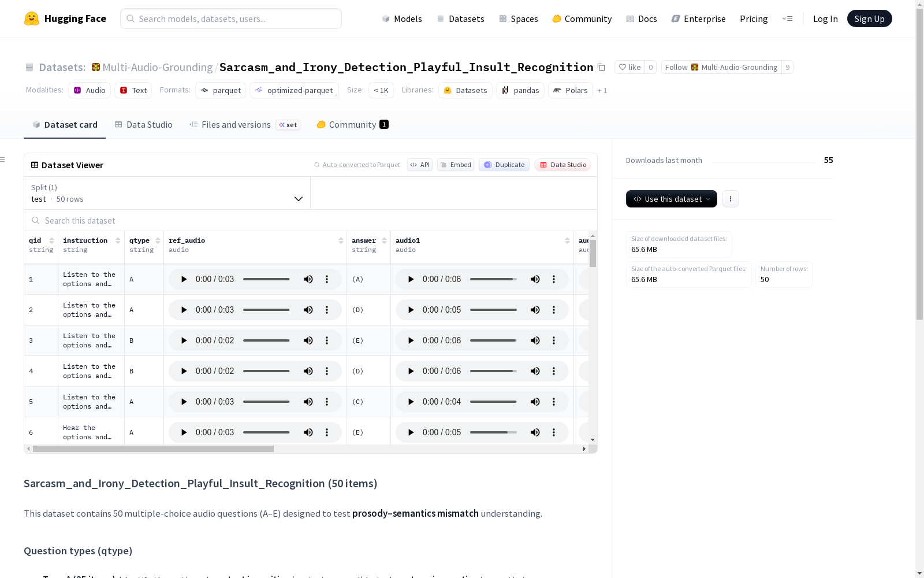Open the Community tab

click(x=352, y=125)
